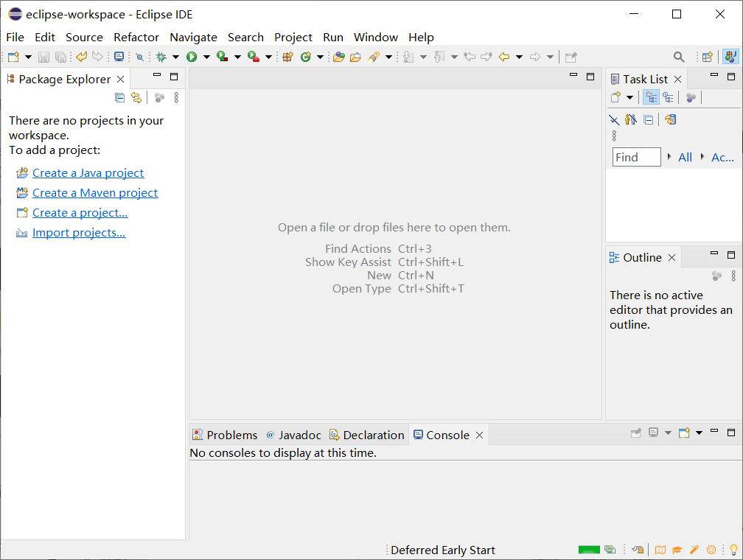Click the All link in Task List
743x560 pixels.
[686, 157]
